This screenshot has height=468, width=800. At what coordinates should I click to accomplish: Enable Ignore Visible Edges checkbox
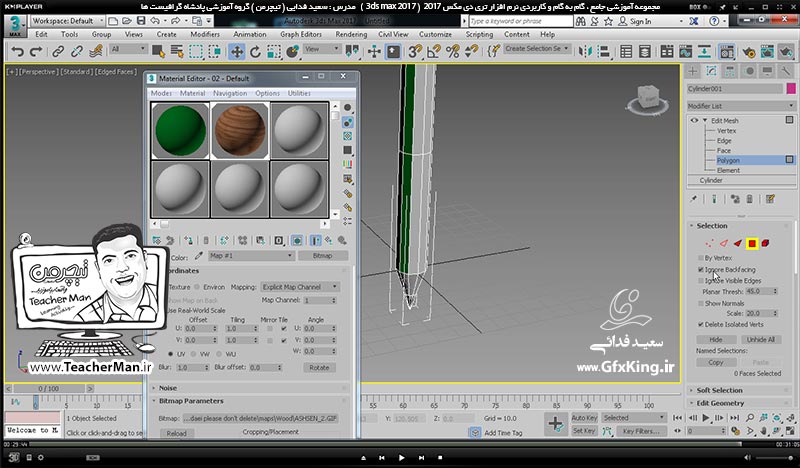[701, 281]
